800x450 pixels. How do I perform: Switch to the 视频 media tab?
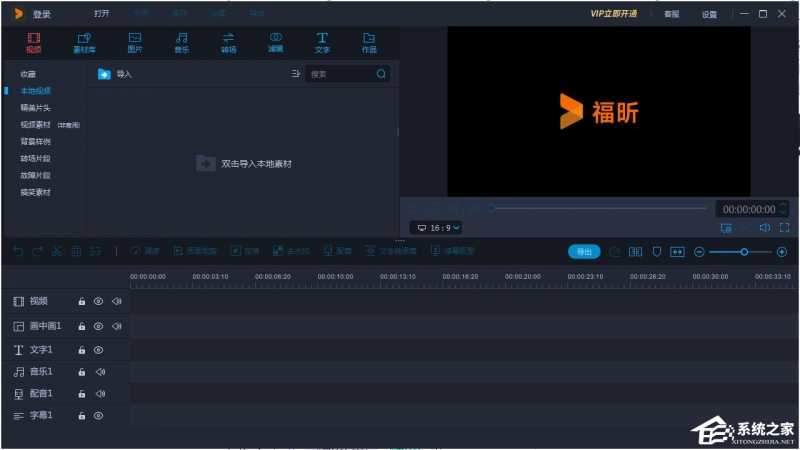[34, 43]
